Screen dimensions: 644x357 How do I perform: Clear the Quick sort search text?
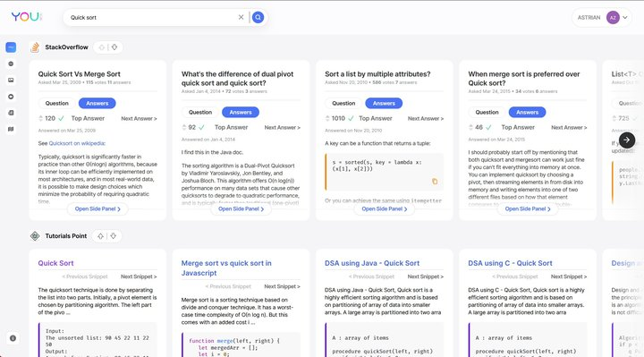click(241, 17)
